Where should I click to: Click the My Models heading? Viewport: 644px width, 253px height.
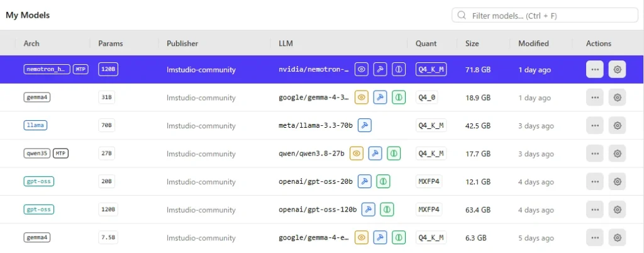tap(28, 16)
